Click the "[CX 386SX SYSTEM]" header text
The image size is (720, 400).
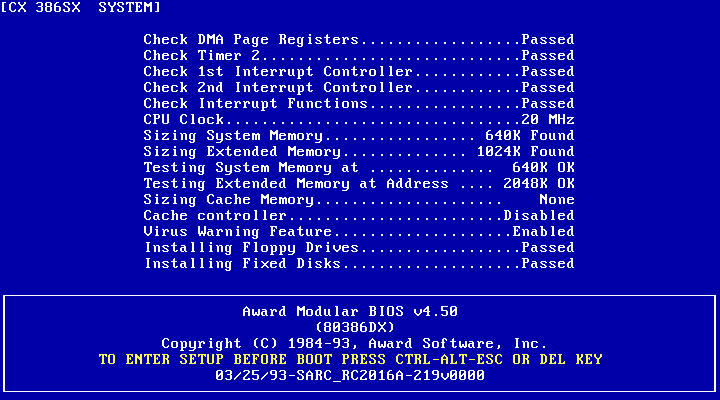tap(80, 8)
